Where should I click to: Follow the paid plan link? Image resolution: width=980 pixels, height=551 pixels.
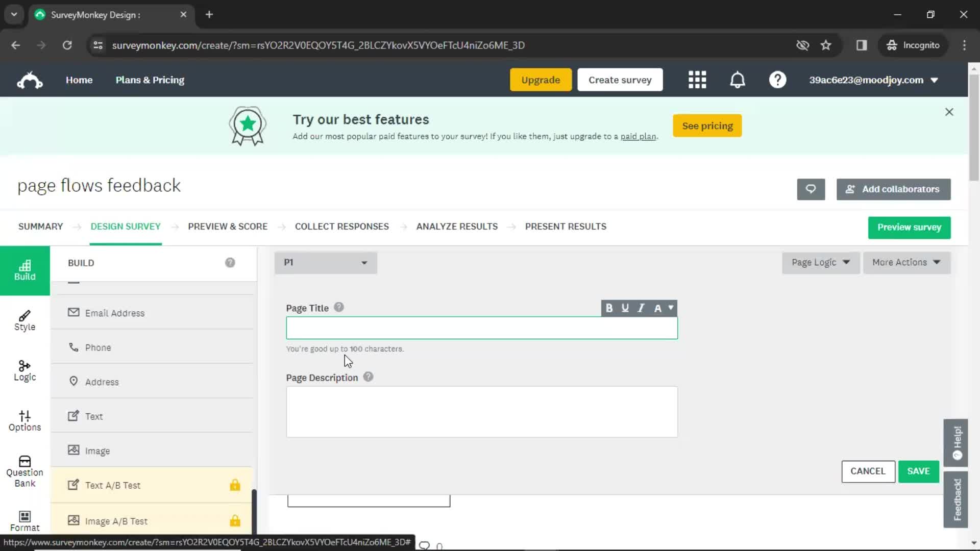coord(638,137)
